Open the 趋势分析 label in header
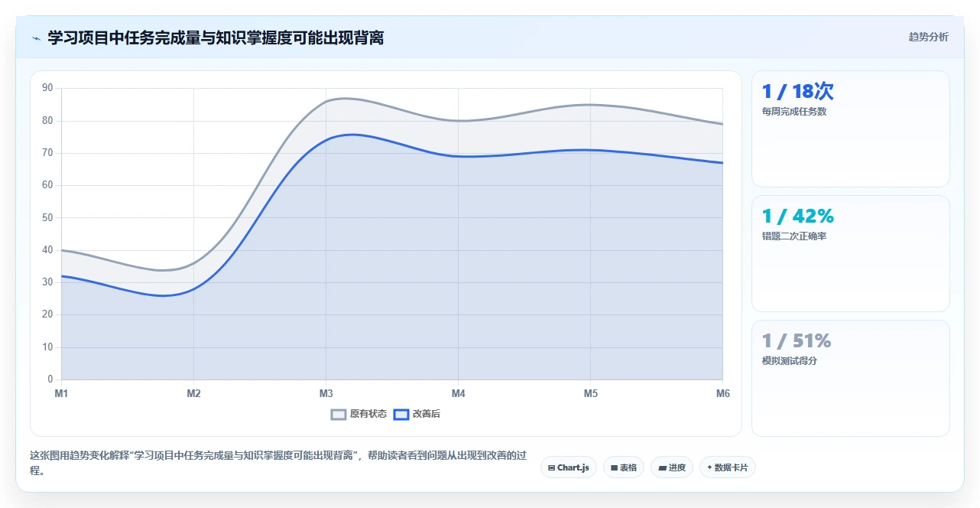This screenshot has height=508, width=980. [x=928, y=37]
